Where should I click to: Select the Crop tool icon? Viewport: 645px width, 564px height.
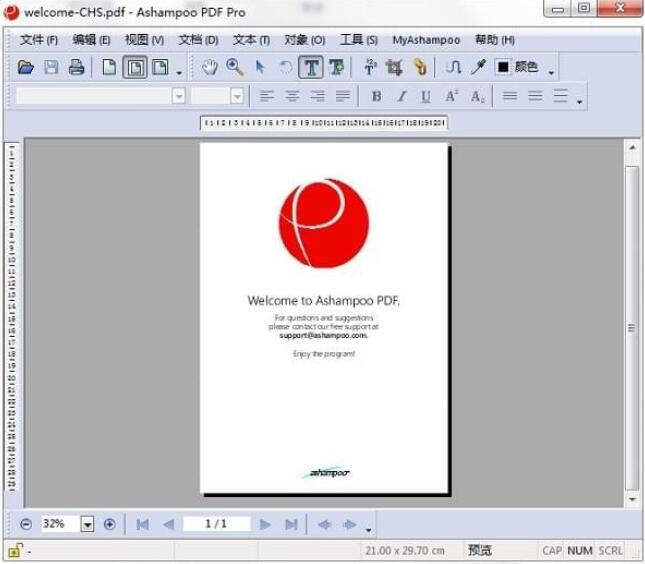394,68
